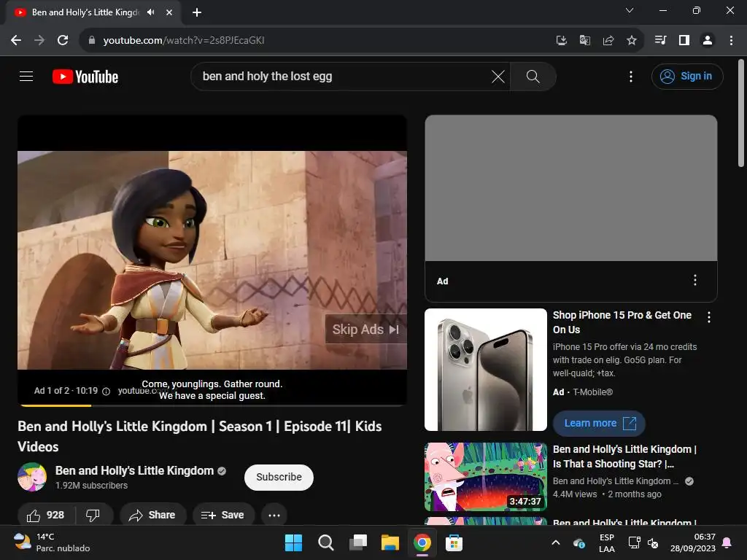Go back with the browser back arrow
747x560 pixels.
tap(16, 40)
